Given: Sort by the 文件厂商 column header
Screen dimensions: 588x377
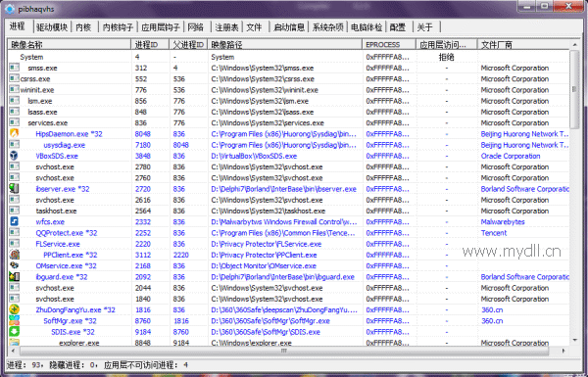Looking at the screenshot, I should tap(523, 45).
